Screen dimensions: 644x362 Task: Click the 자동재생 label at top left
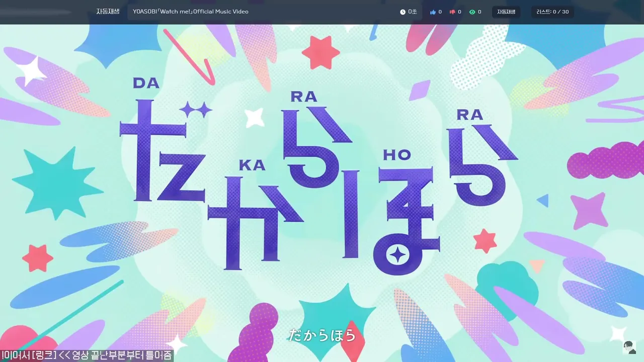click(108, 11)
